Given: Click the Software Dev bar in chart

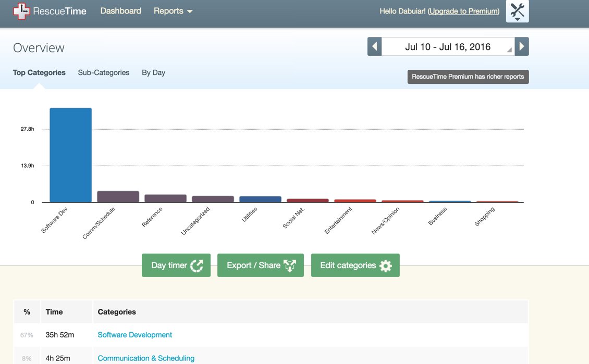Looking at the screenshot, I should [70, 155].
